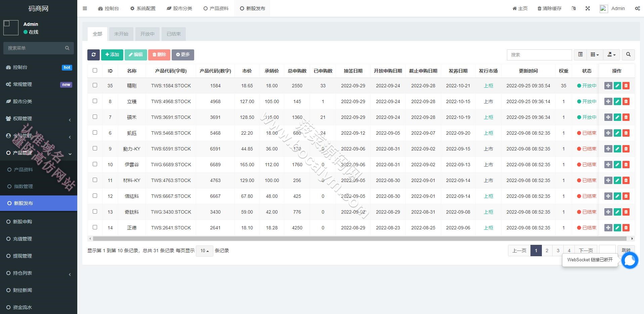
Task: Open the page size dropdown showing 10
Action: pos(204,251)
